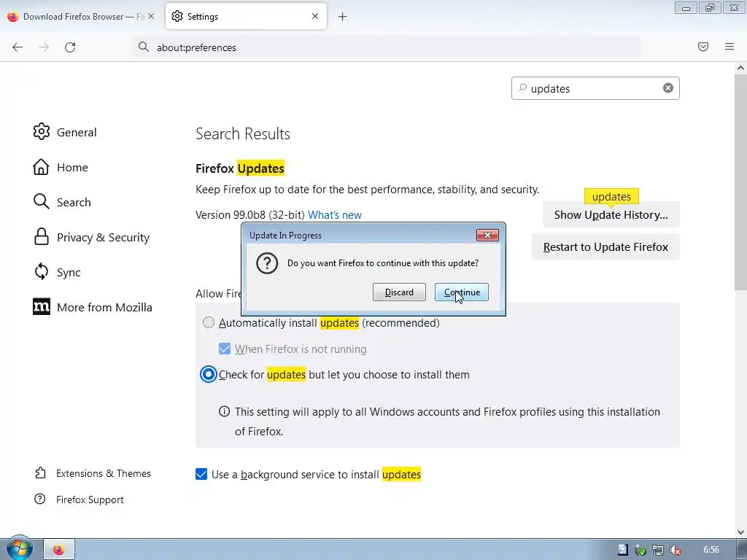This screenshot has height=560, width=747.
Task: Switch to Download Firefox Browser tab
Action: 80,16
